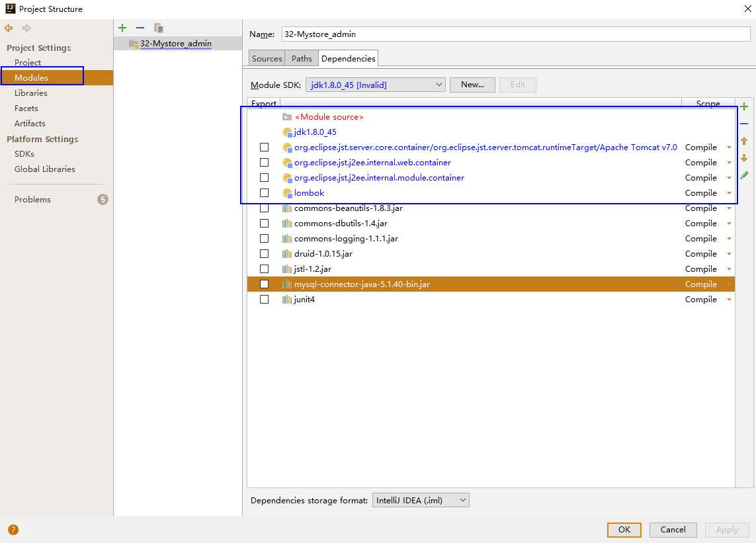Open help with the orange question mark icon
The height and width of the screenshot is (543, 756).
tap(13, 530)
